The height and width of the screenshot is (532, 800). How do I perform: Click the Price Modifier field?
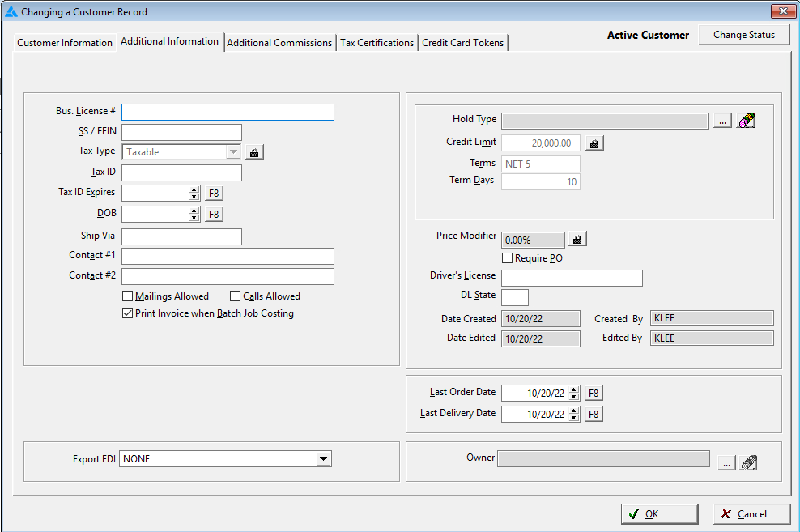tap(533, 240)
